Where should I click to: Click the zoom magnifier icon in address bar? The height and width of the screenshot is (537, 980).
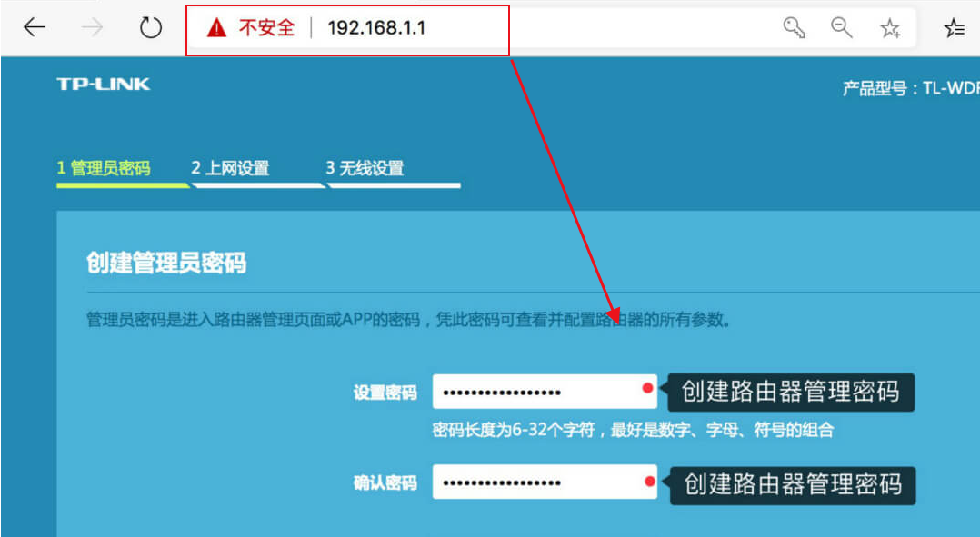click(842, 28)
